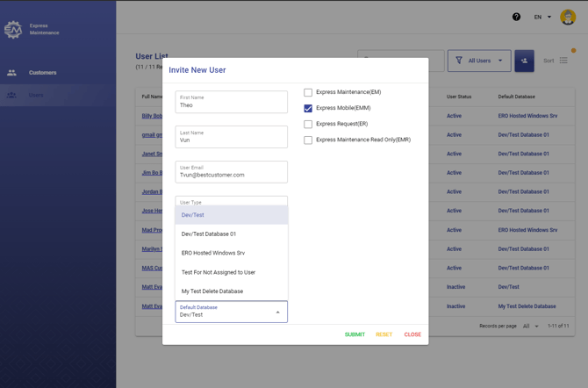Open help via question mark icon
This screenshot has width=588, height=388.
[x=516, y=17]
